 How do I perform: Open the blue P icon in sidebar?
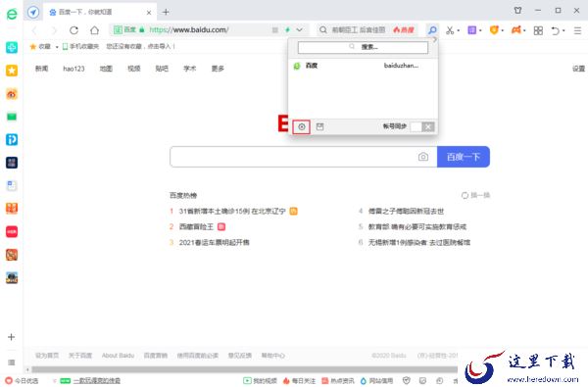[x=12, y=140]
